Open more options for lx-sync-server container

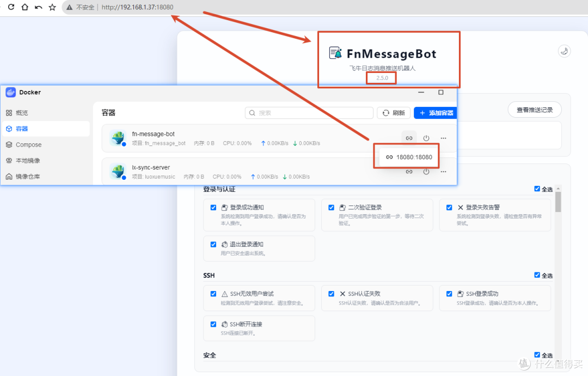[443, 172]
